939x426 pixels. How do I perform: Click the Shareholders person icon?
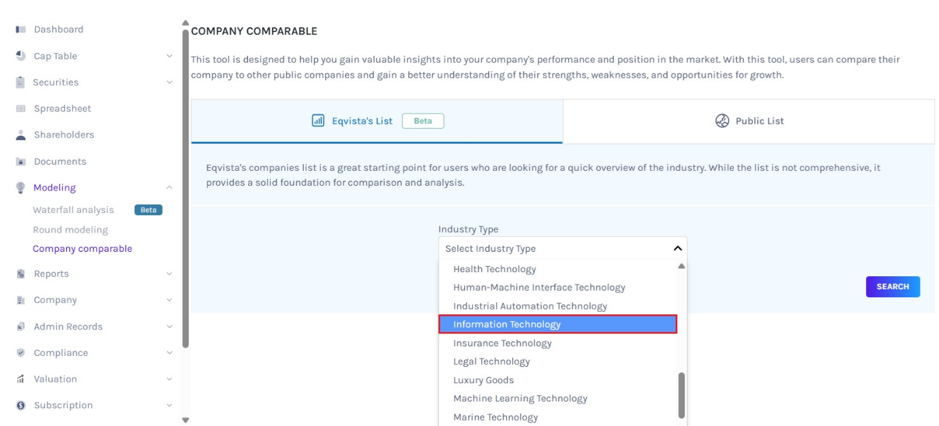pos(21,135)
